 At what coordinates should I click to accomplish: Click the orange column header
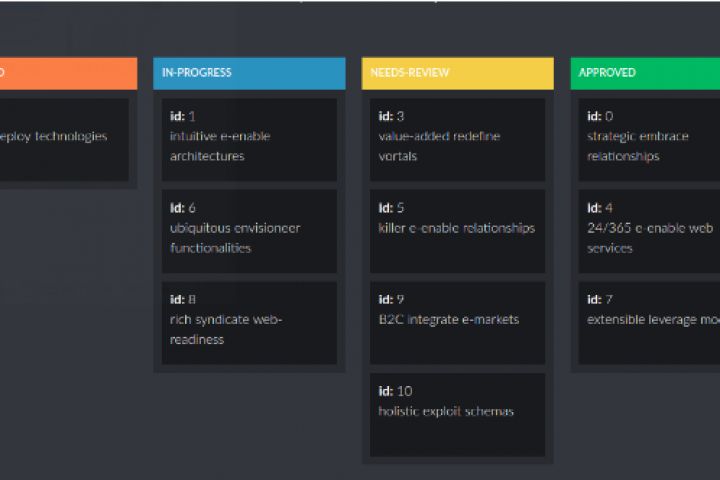coord(68,73)
